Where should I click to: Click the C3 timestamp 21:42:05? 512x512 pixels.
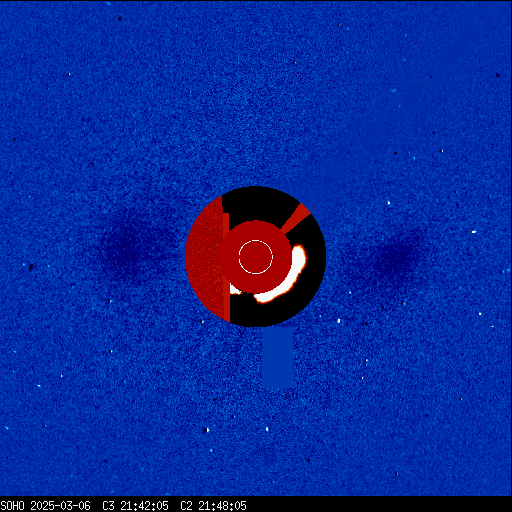tap(144, 506)
